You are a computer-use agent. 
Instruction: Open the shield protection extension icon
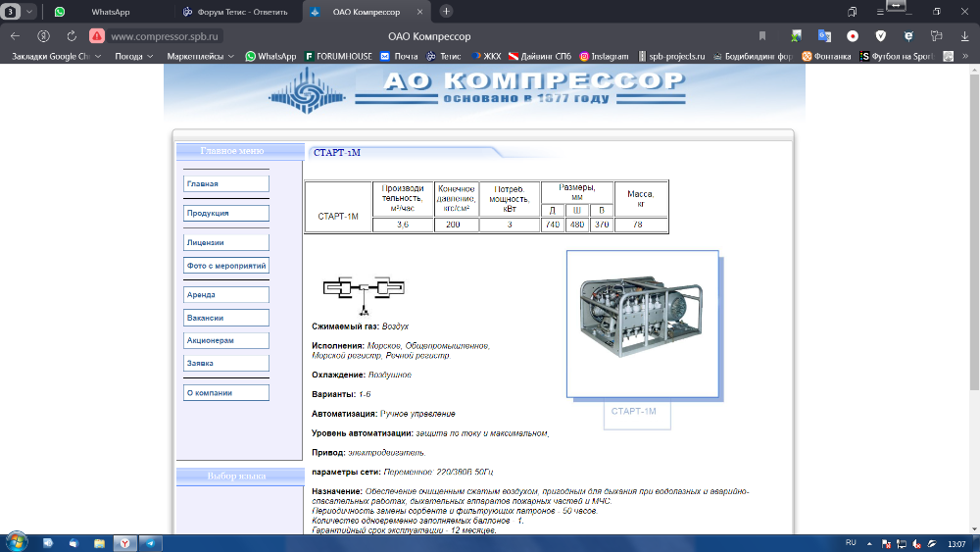(x=881, y=36)
